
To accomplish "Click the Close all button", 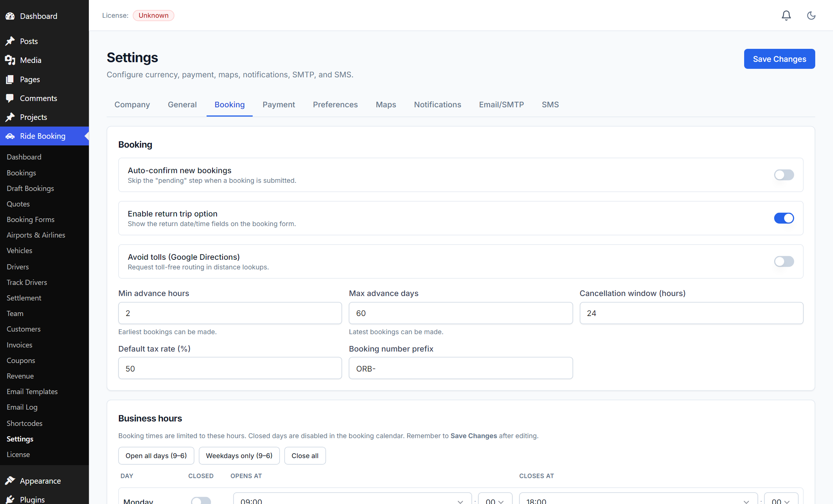I will (x=305, y=456).
